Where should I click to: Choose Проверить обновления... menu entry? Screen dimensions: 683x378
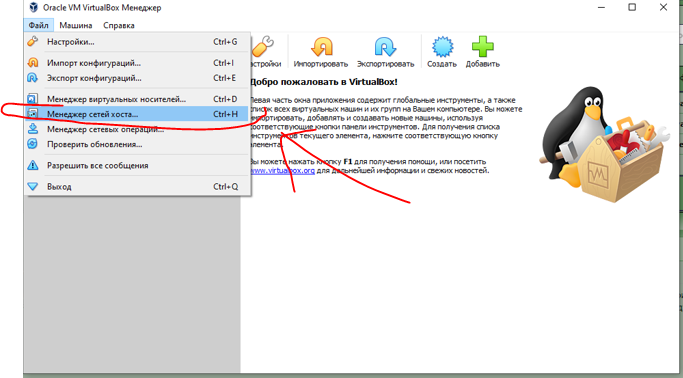coord(137,144)
